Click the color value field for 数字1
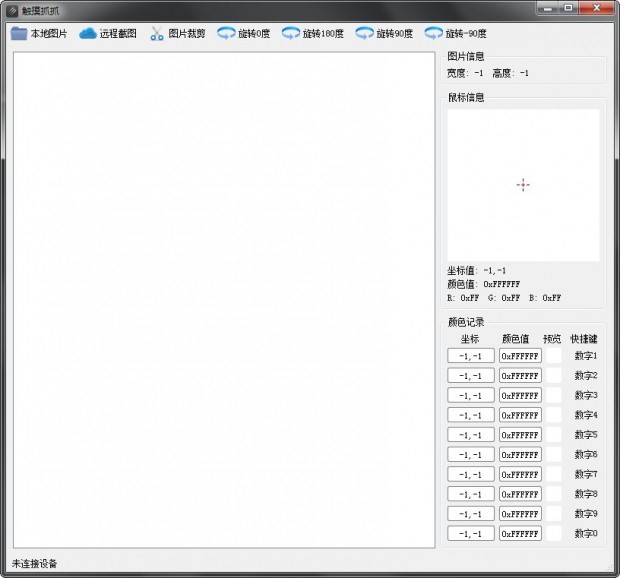The height and width of the screenshot is (578, 620). (x=520, y=356)
